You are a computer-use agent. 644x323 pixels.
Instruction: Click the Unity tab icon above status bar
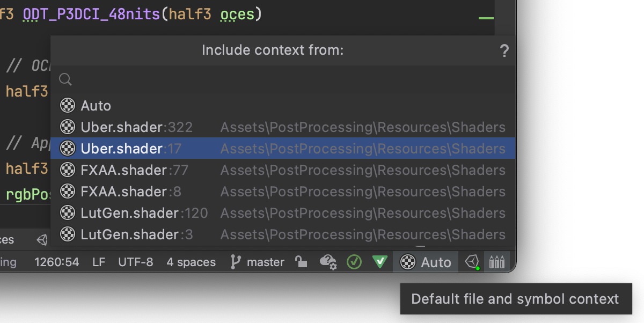tap(42, 239)
